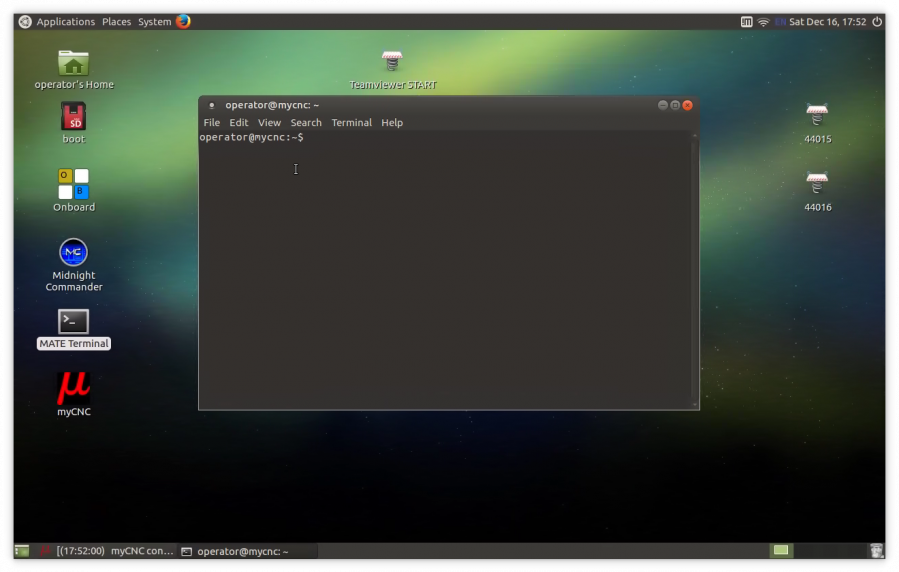This screenshot has width=899, height=572.
Task: Expand the System menu
Action: coord(154,21)
